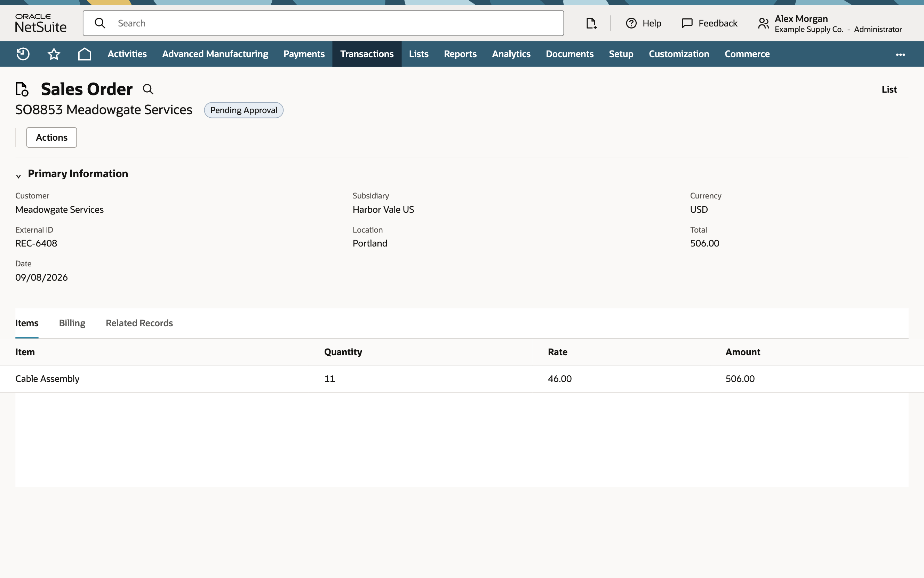Open the Customization menu

click(679, 54)
